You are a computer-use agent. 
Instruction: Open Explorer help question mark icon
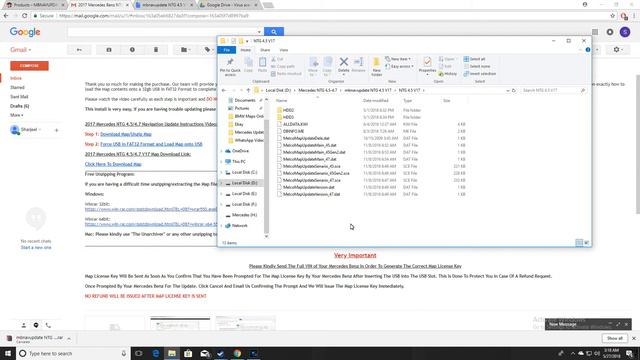[588, 50]
